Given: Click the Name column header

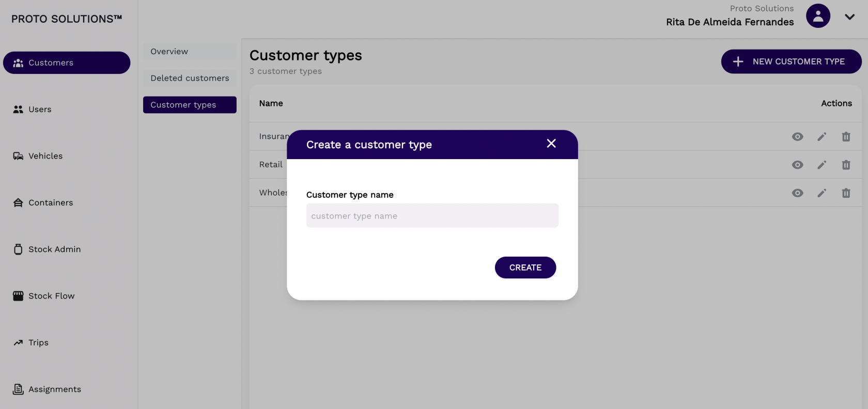Looking at the screenshot, I should click(x=271, y=103).
